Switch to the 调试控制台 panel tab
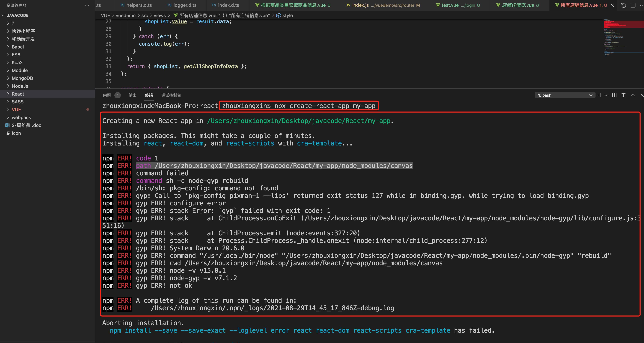This screenshot has height=343, width=644. (171, 95)
